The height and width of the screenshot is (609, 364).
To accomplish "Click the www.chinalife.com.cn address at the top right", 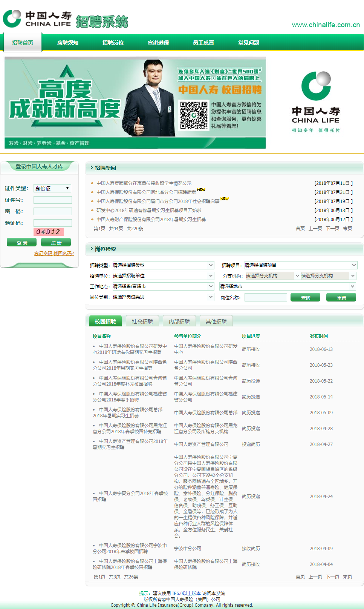I will coord(326,25).
